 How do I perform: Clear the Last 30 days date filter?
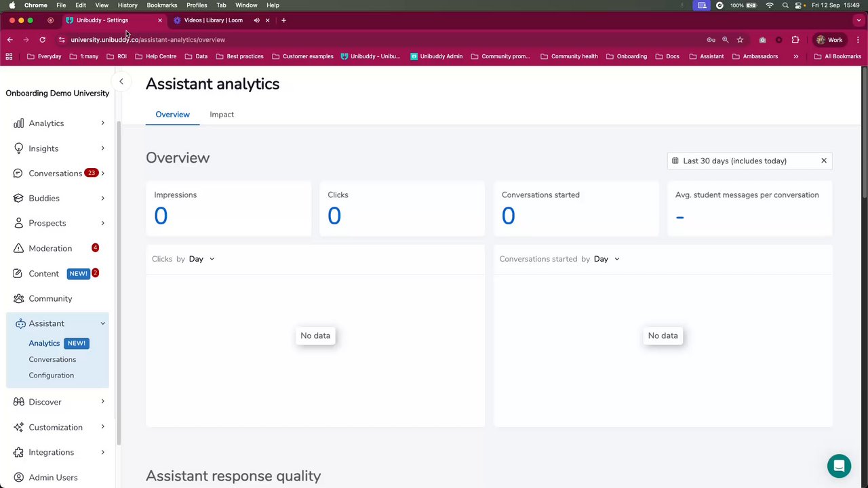click(824, 161)
